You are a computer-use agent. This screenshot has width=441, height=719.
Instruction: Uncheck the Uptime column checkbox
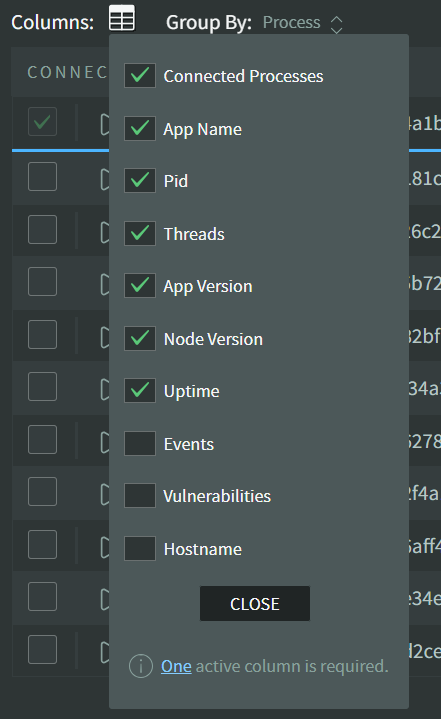[140, 391]
